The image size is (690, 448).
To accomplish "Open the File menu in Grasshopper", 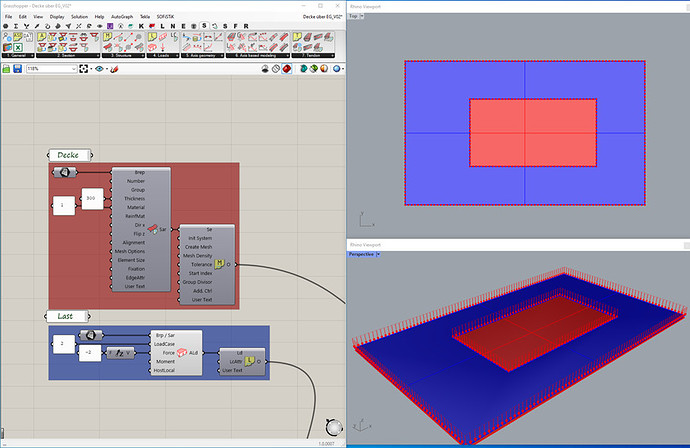I will click(8, 17).
